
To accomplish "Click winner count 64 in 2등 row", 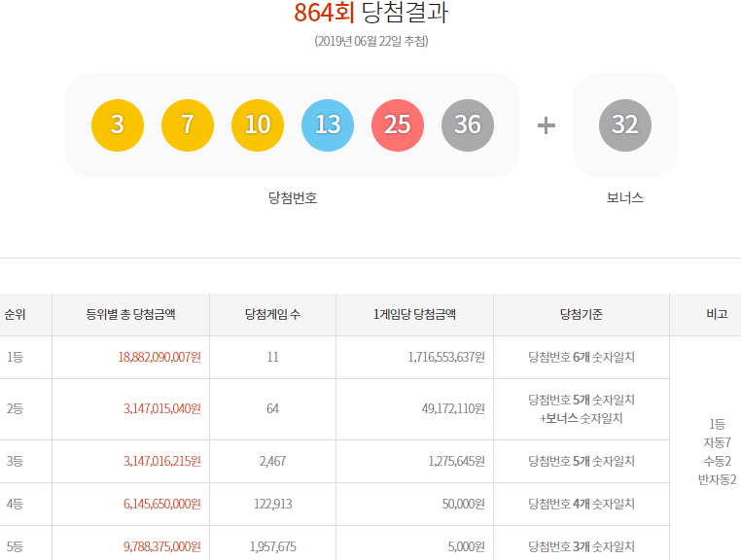I will (272, 408).
